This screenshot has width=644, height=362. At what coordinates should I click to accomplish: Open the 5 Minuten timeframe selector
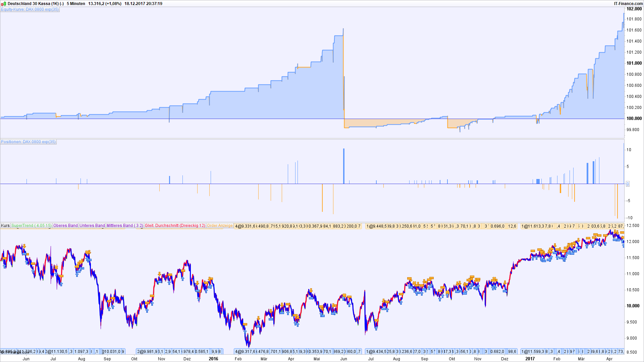click(x=76, y=4)
